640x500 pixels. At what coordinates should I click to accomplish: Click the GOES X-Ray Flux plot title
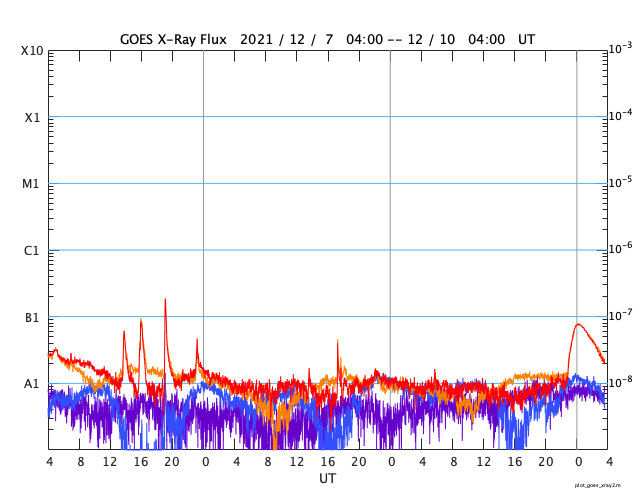coord(327,40)
